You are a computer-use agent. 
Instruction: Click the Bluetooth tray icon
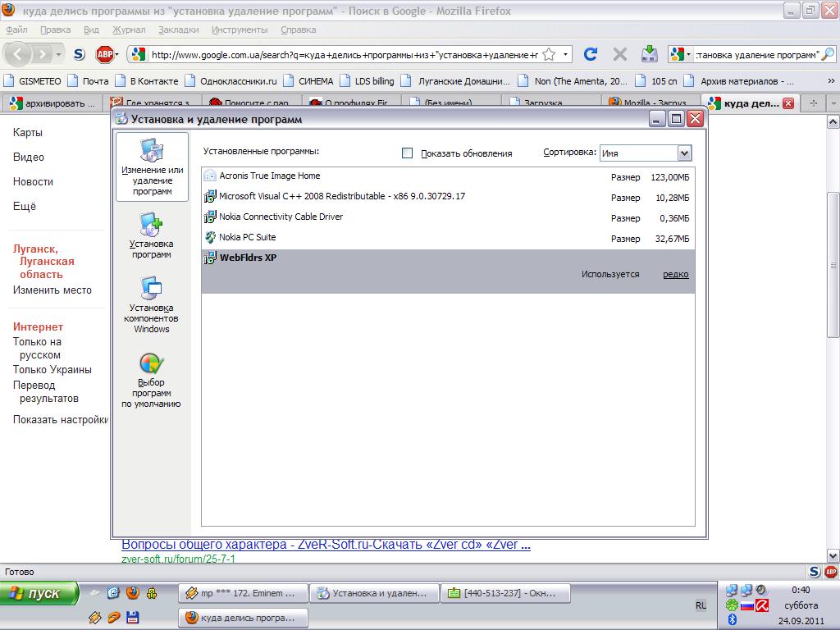pyautogui.click(x=733, y=620)
